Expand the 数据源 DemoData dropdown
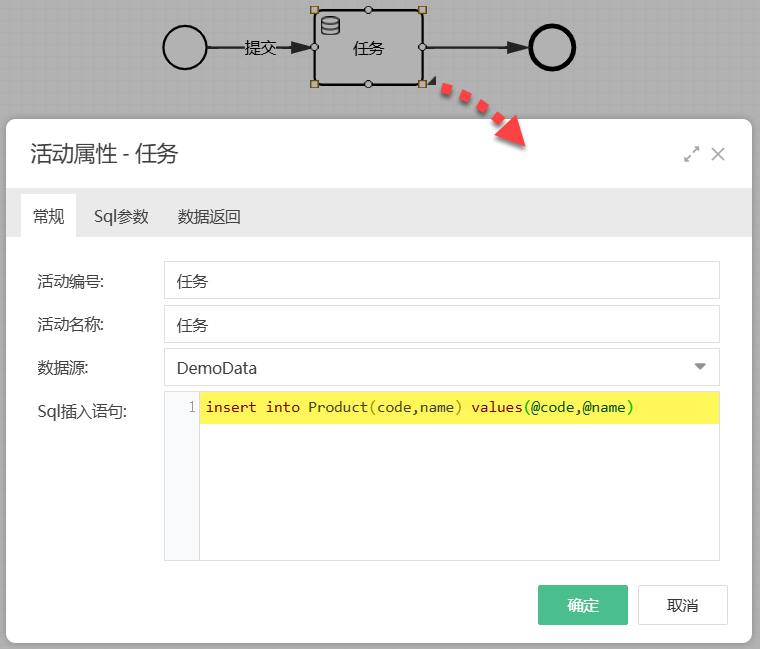 (x=441, y=367)
